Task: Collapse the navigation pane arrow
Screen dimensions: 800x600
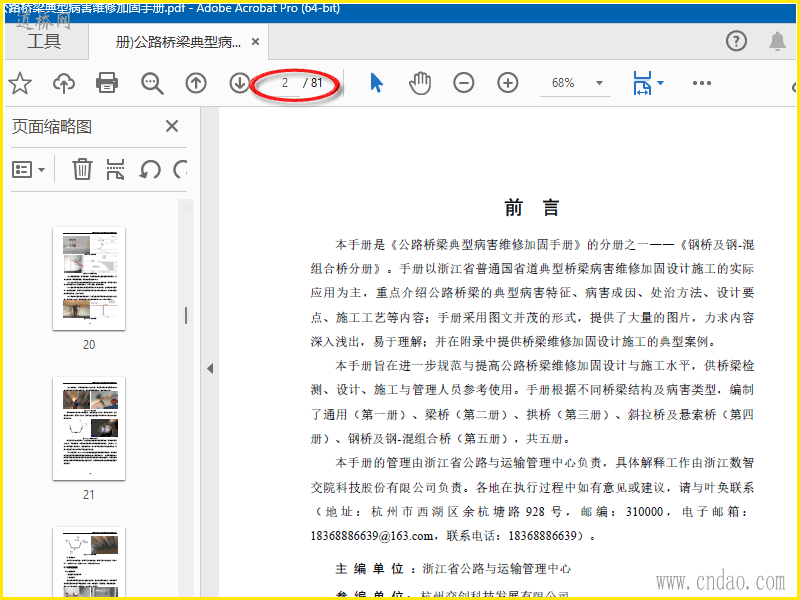Action: (210, 368)
